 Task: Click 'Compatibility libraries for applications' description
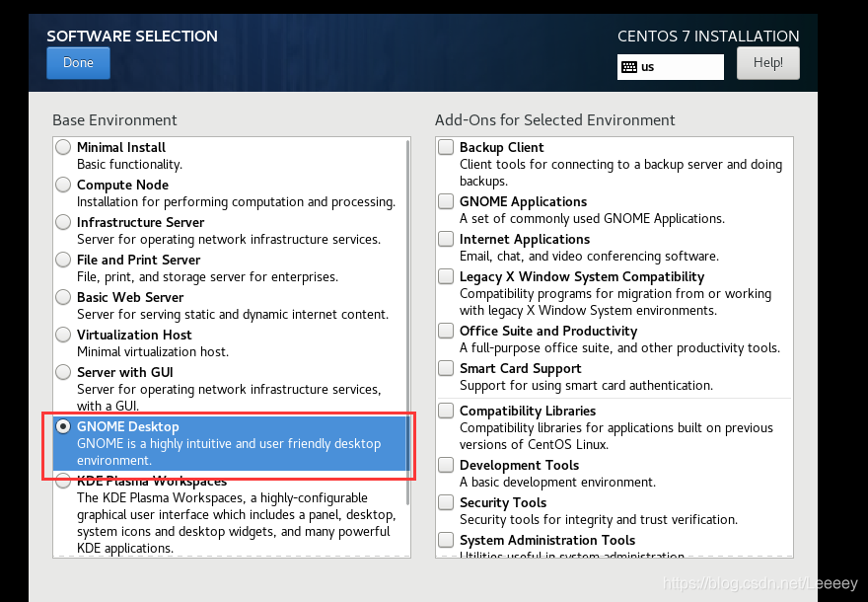coord(616,436)
